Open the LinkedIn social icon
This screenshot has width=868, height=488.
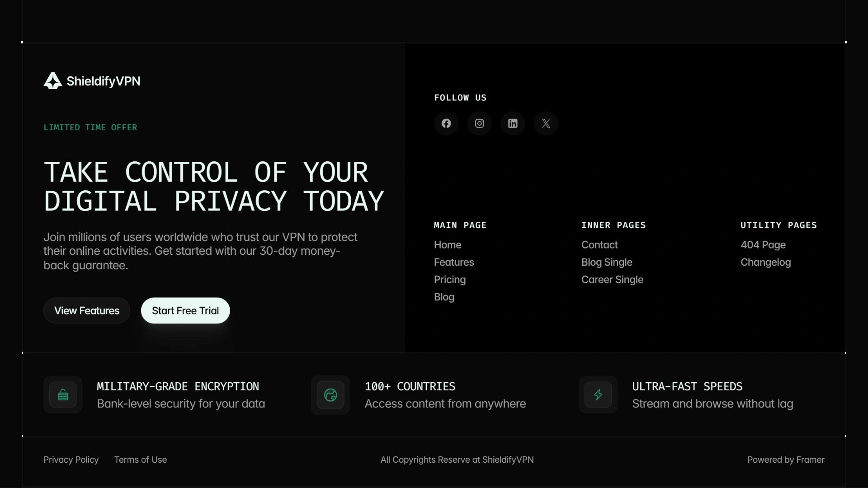coord(513,123)
